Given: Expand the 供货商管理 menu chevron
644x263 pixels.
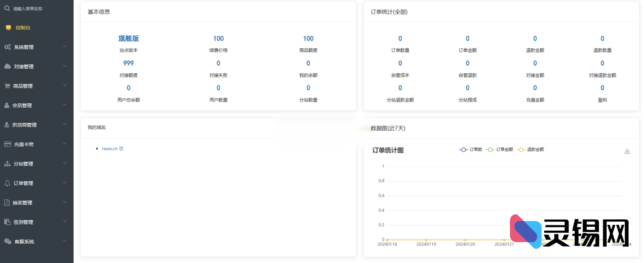Looking at the screenshot, I should 64,125.
